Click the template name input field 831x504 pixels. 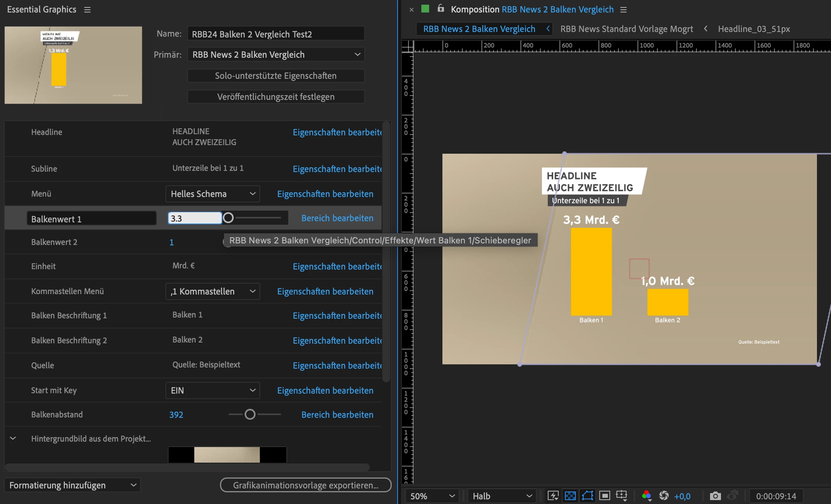tap(276, 34)
